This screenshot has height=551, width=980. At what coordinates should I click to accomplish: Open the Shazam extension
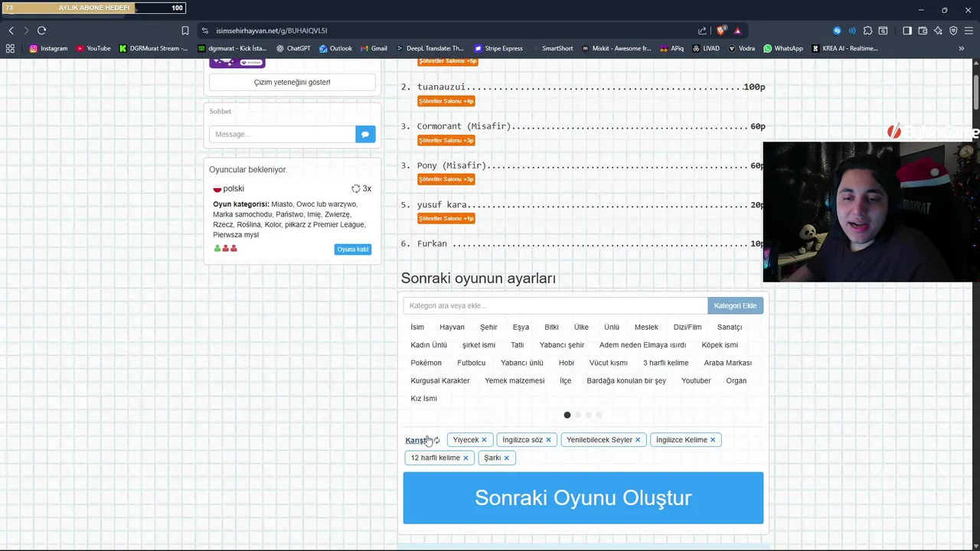(x=837, y=31)
